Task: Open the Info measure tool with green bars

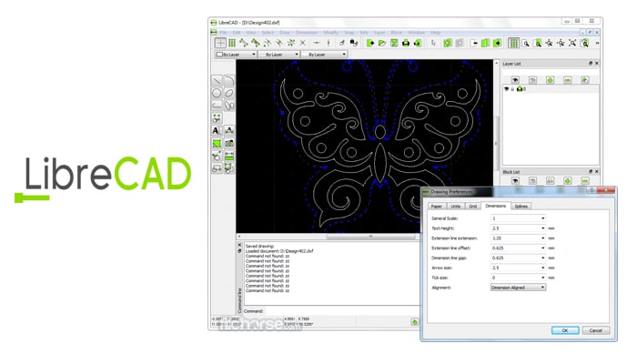Action: pyautogui.click(x=229, y=156)
